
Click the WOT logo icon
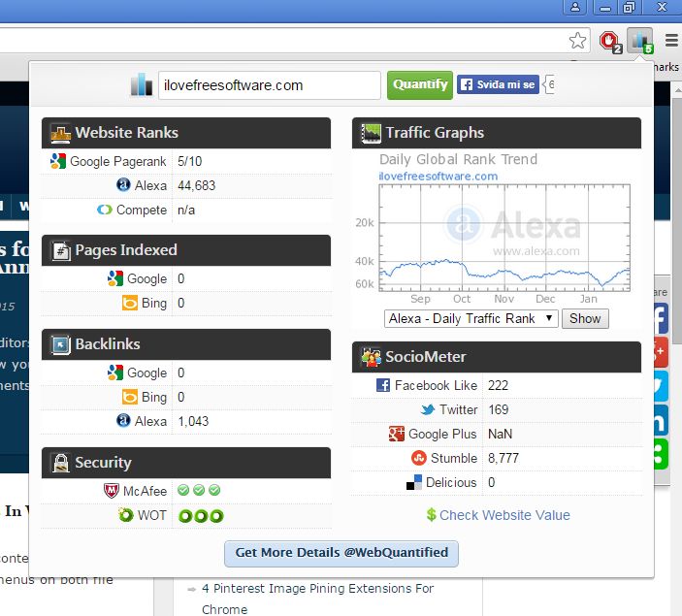point(126,515)
